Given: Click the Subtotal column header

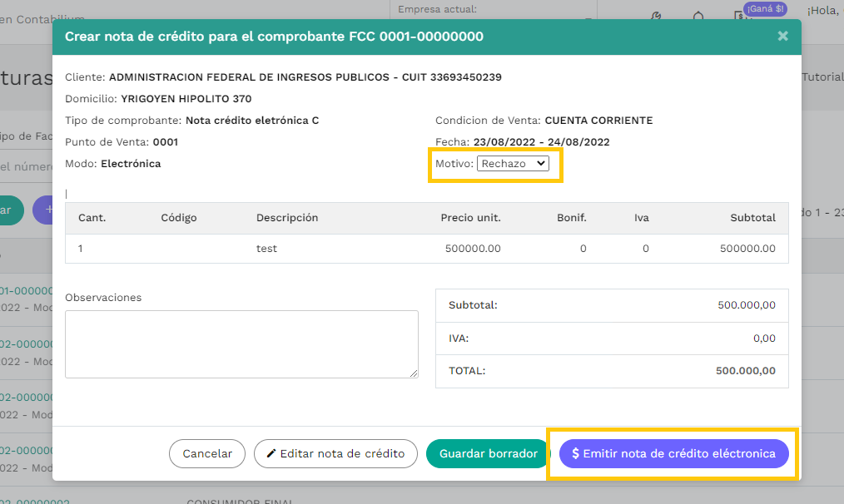Looking at the screenshot, I should point(752,218).
